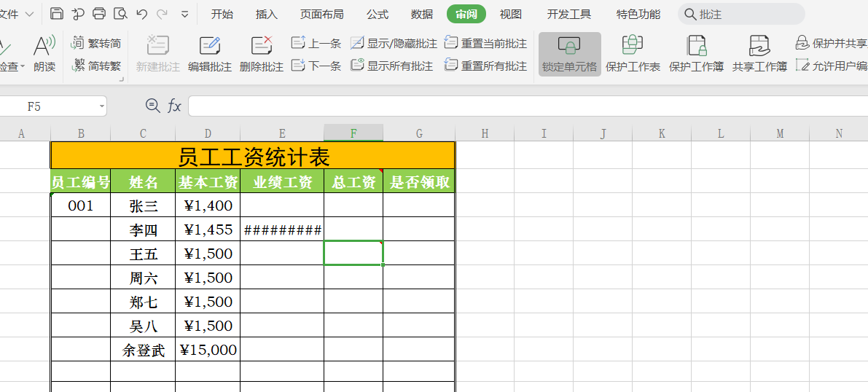Toggle the 锁定单元格 button
This screenshot has height=392, width=868.
coord(570,54)
